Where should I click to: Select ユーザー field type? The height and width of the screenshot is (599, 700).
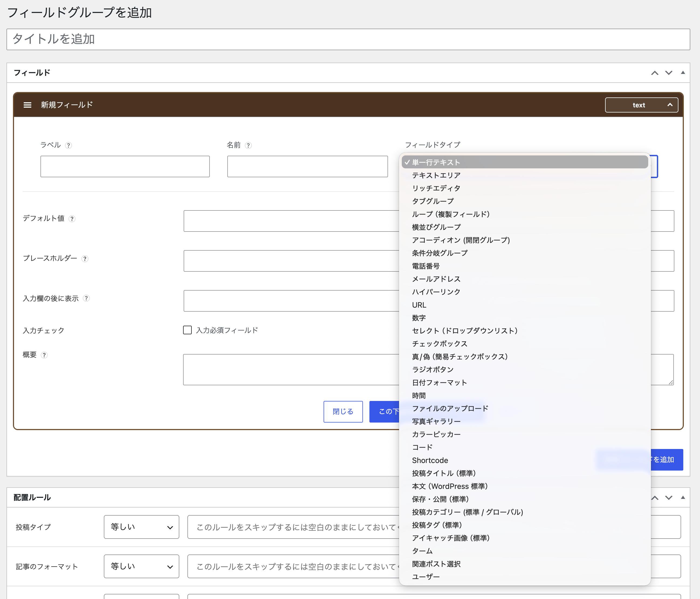(x=525, y=577)
